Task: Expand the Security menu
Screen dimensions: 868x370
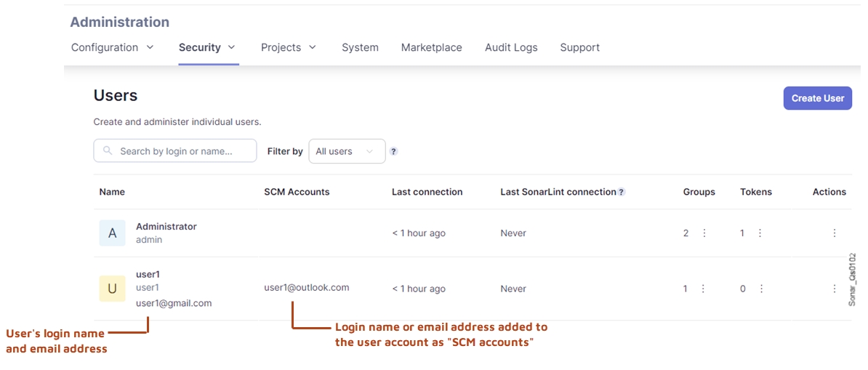Action: pos(207,47)
